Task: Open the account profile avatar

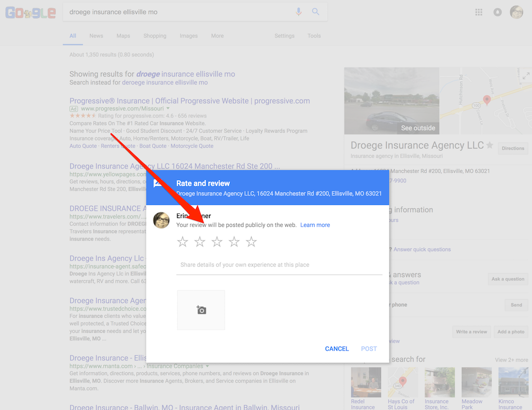Action: [x=517, y=12]
